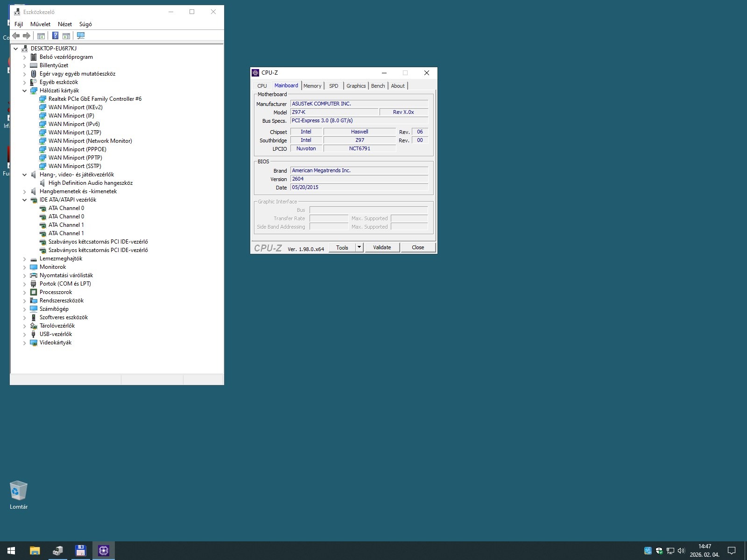
Task: Click the Tárolóvezérlők category icon
Action: 34,326
